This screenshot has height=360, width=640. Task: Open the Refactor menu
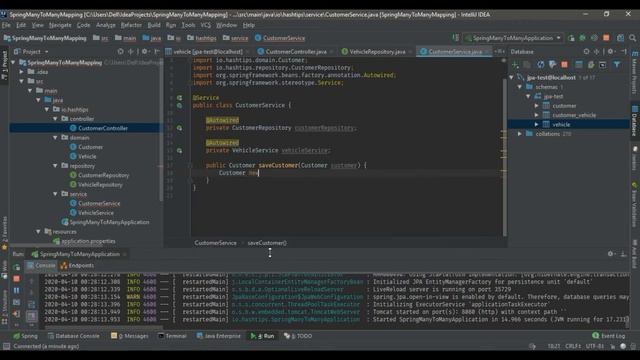click(x=131, y=25)
